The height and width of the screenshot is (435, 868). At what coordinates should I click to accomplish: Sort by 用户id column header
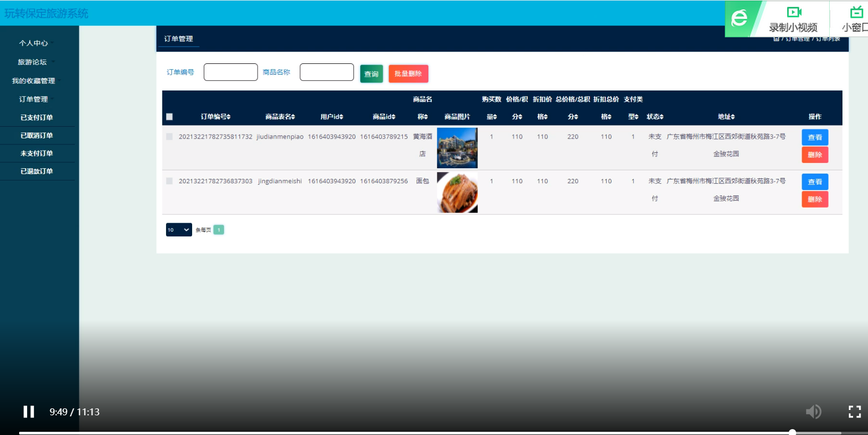(x=332, y=117)
